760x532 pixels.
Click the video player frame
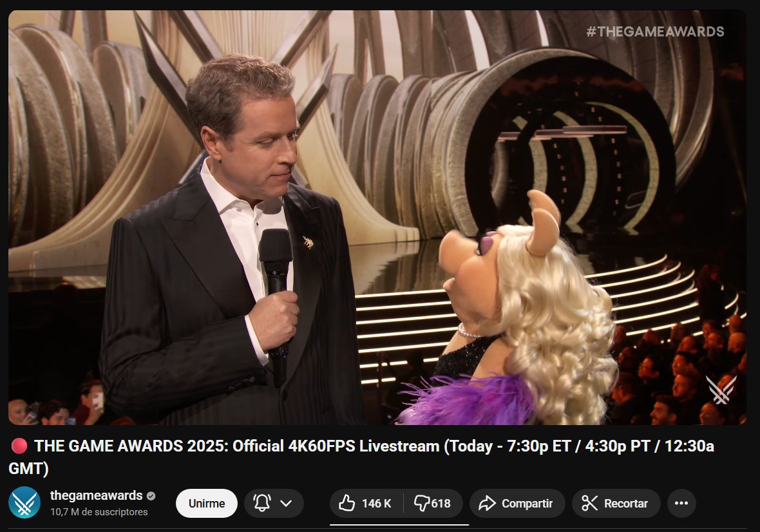pos(377,218)
